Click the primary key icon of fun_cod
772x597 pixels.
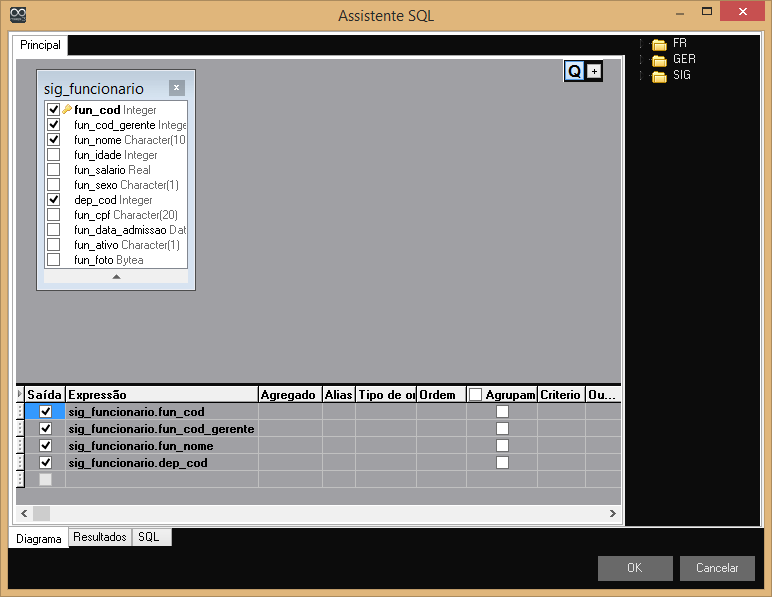(67, 110)
